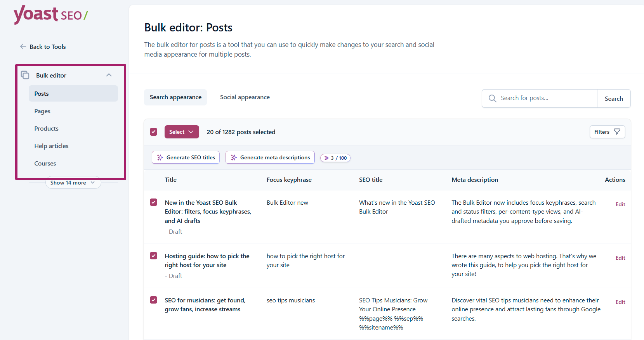
Task: Click the back arrow icon beside Back to Tools
Action: click(x=23, y=47)
